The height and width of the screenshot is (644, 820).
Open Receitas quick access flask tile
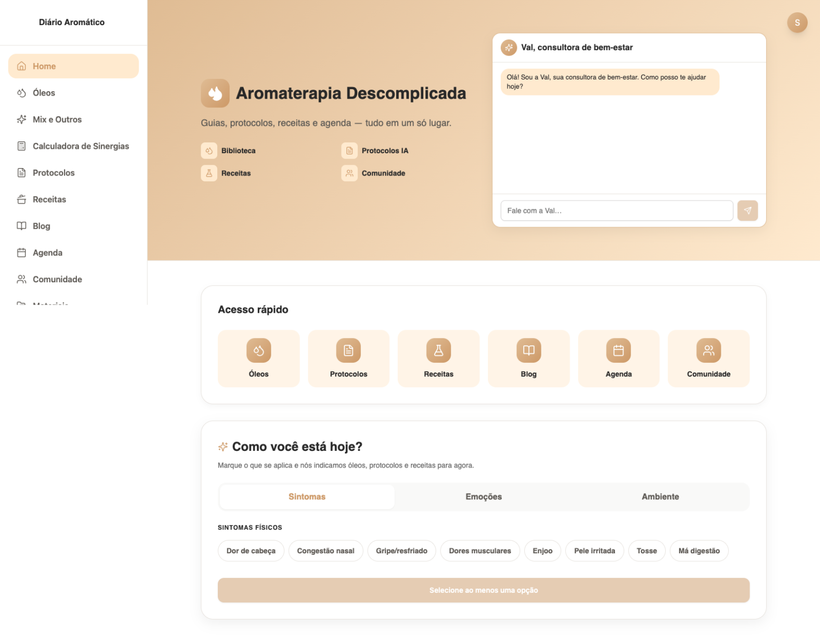pos(438,358)
